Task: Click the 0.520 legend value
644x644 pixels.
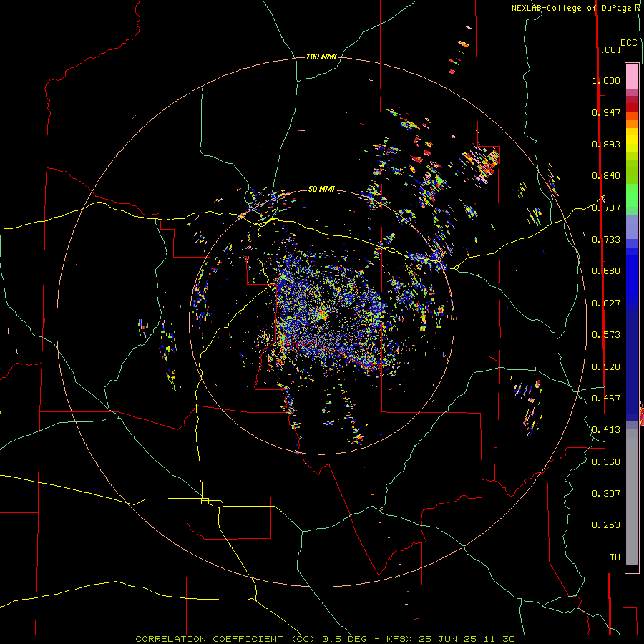Action: 606,367
